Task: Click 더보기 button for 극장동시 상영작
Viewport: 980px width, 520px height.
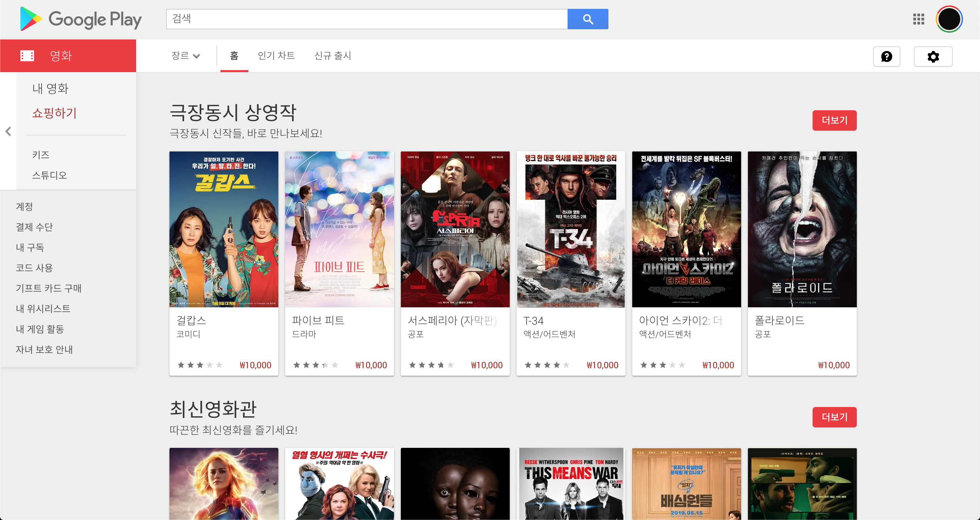Action: [834, 120]
